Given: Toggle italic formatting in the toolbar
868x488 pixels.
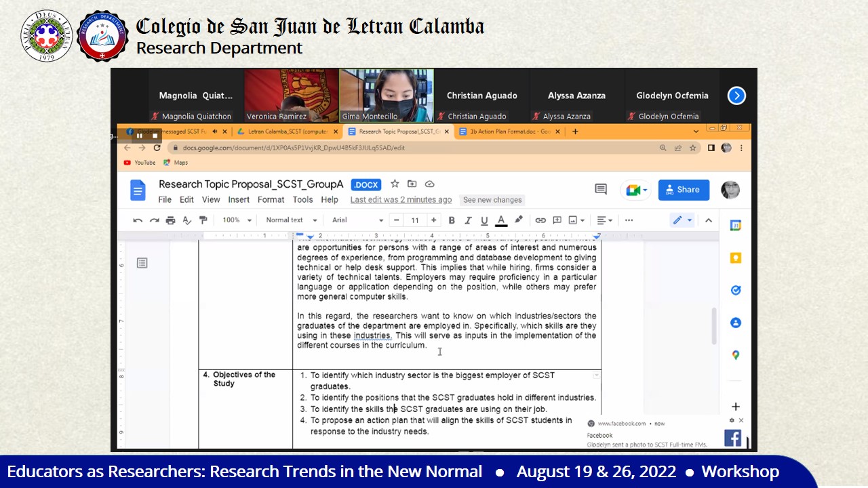Looking at the screenshot, I should 468,220.
